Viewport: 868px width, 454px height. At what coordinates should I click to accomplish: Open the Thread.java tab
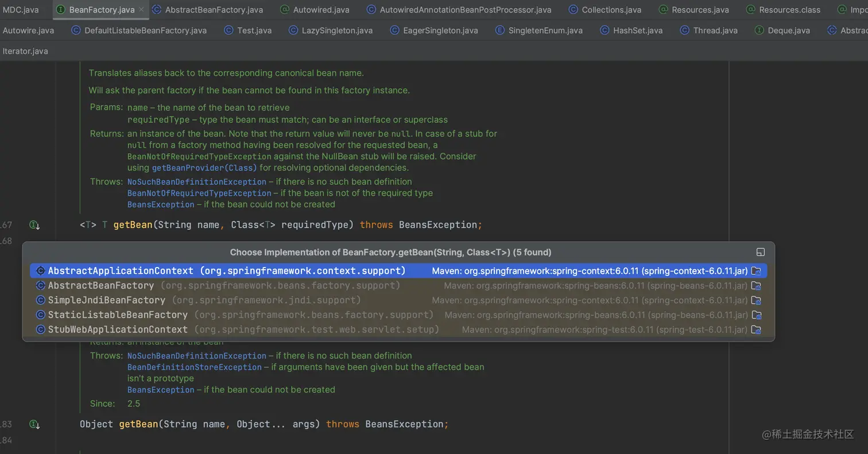click(x=709, y=30)
